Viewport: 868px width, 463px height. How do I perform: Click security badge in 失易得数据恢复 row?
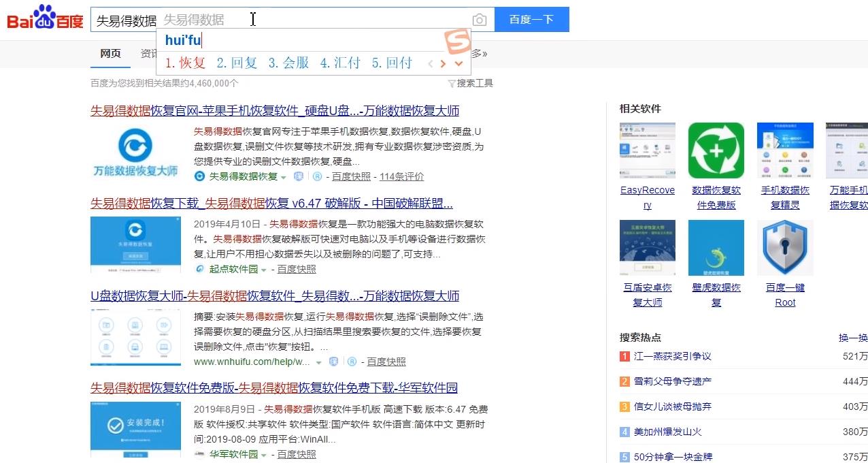(298, 176)
